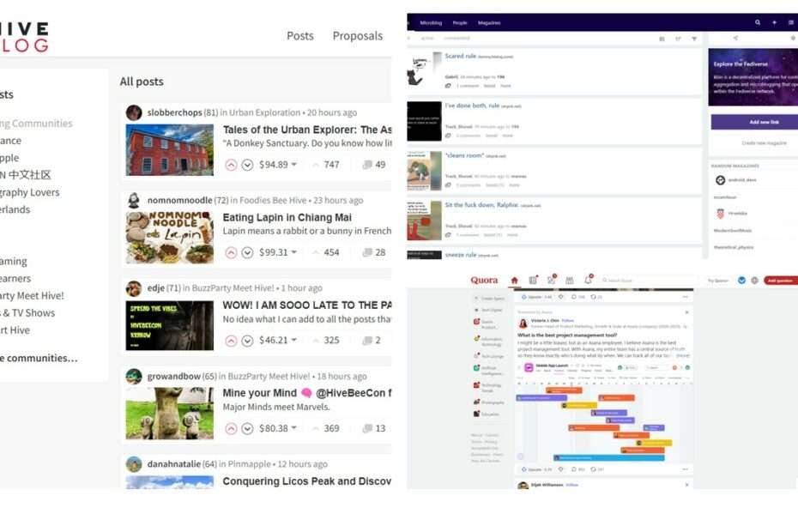Open the Quora language globe icon

click(x=755, y=281)
